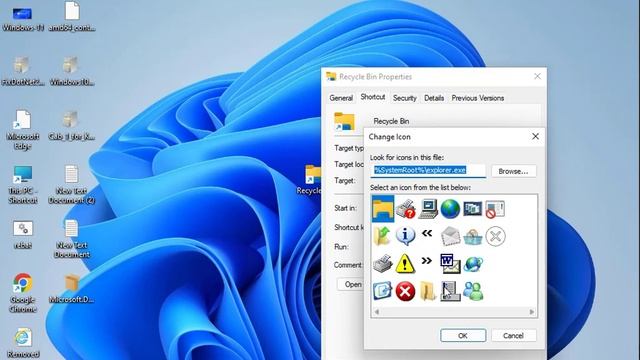640x360 pixels.
Task: Choose the shopping basket icon
Action: pos(473,236)
